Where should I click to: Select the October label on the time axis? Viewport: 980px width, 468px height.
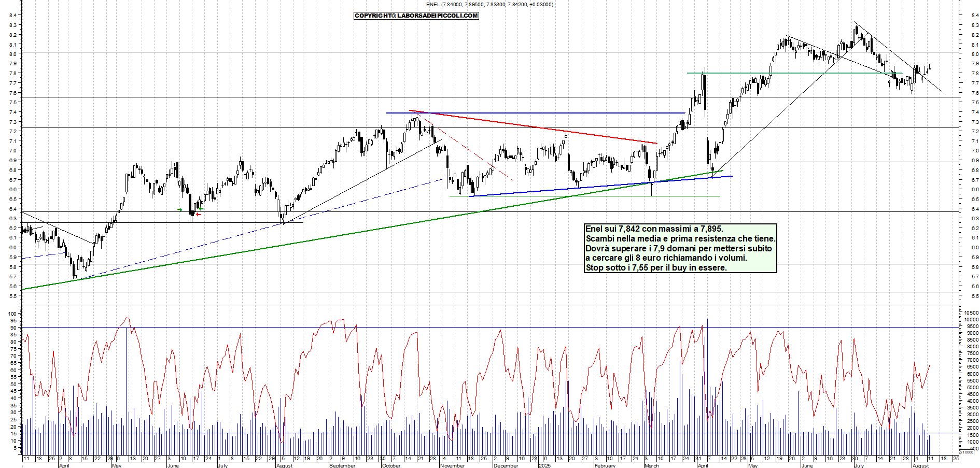coord(391,465)
